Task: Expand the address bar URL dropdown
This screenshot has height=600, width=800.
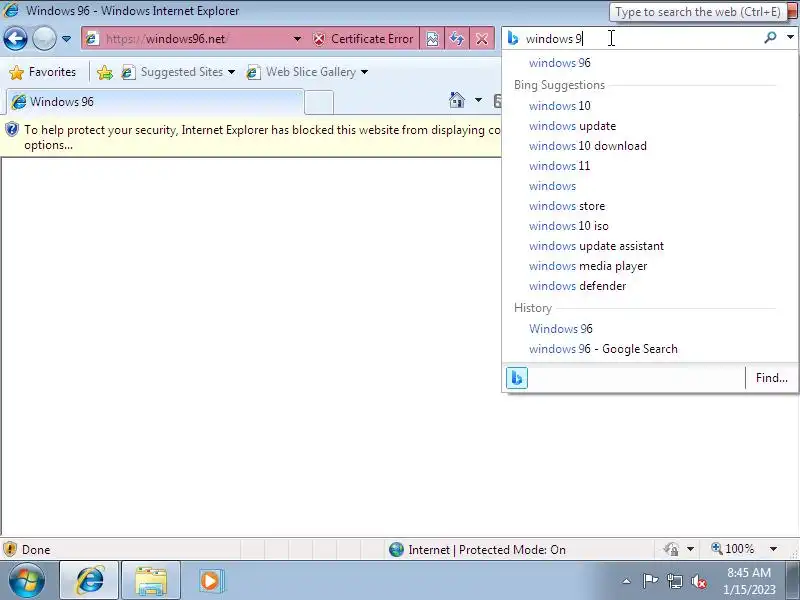Action: tap(297, 39)
